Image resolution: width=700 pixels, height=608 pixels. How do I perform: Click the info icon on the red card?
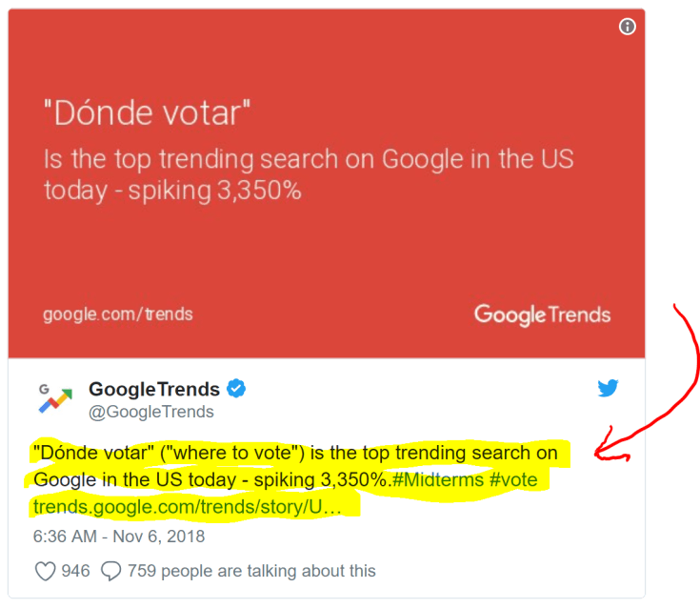(x=627, y=27)
